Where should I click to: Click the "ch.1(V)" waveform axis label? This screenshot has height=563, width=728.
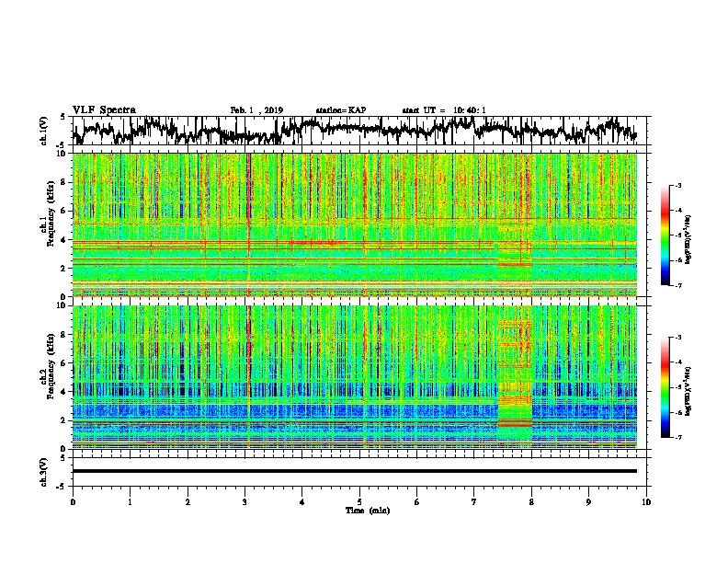(x=44, y=131)
